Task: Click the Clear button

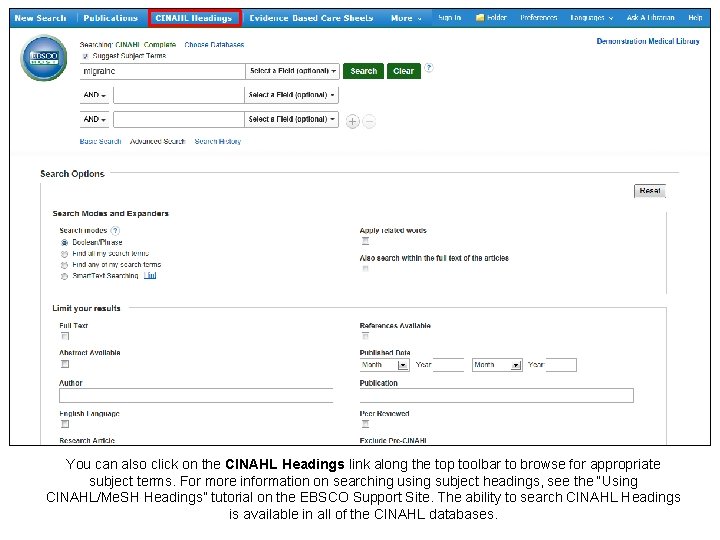Action: click(x=404, y=71)
